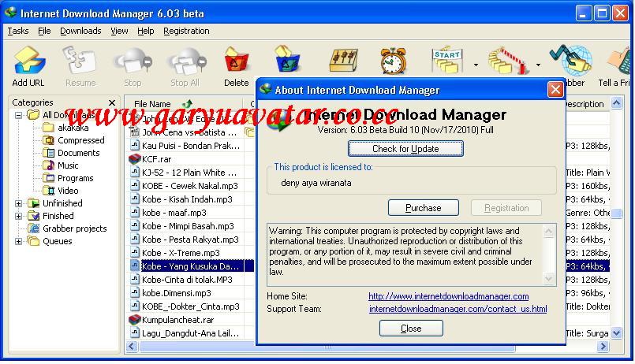635x364 pixels.
Task: Collapse the All Downloads tree node
Action: pos(19,115)
